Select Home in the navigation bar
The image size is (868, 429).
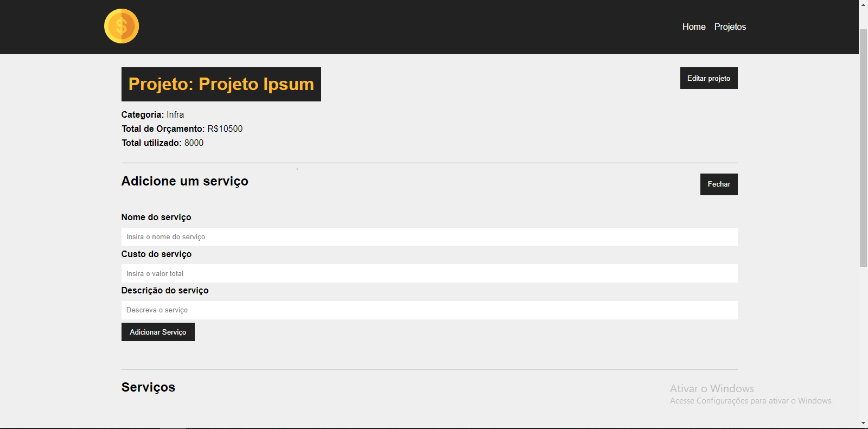(x=694, y=27)
